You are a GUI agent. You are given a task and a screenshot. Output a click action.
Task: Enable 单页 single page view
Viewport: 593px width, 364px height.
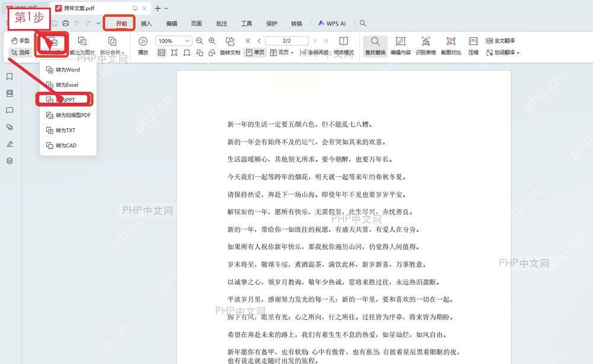[x=255, y=53]
